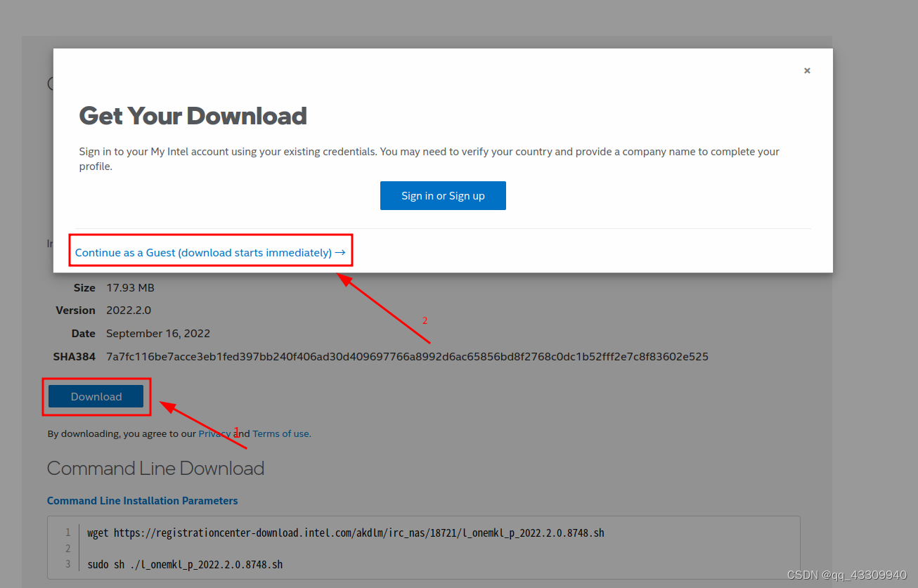Image resolution: width=918 pixels, height=588 pixels.
Task: Click Sign in or Sign up button
Action: tap(443, 196)
